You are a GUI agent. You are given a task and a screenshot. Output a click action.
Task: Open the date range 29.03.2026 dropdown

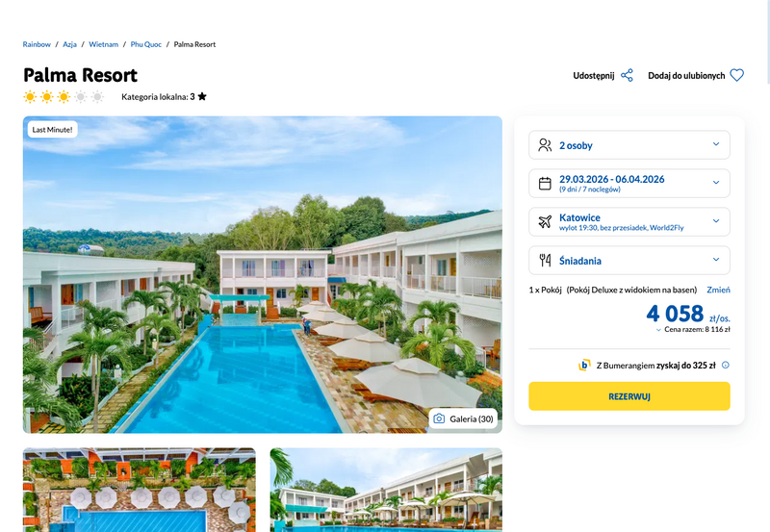pos(629,183)
